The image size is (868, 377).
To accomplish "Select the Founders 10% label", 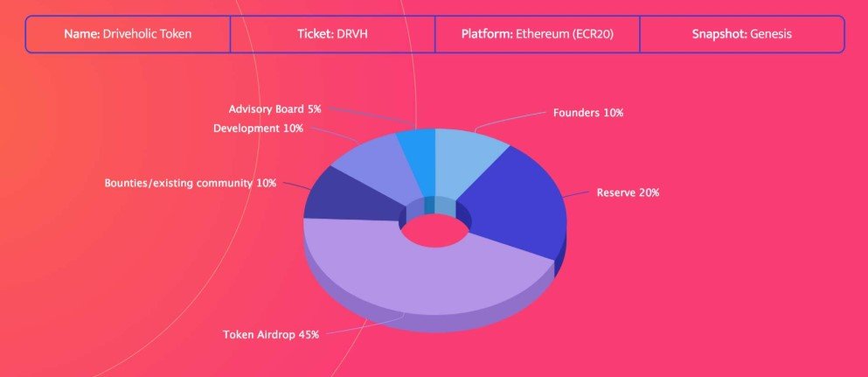I will coord(588,113).
